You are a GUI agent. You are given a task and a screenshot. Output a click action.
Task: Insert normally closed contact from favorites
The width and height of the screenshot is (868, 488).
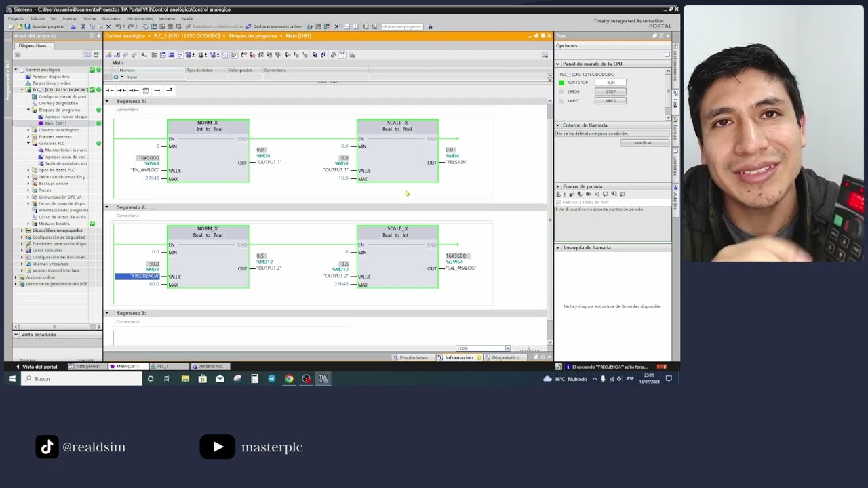click(121, 90)
